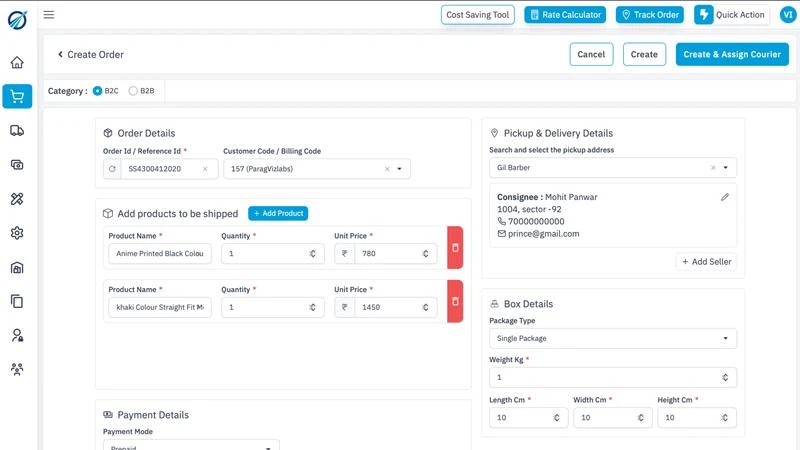Cancel the order creation

591,54
